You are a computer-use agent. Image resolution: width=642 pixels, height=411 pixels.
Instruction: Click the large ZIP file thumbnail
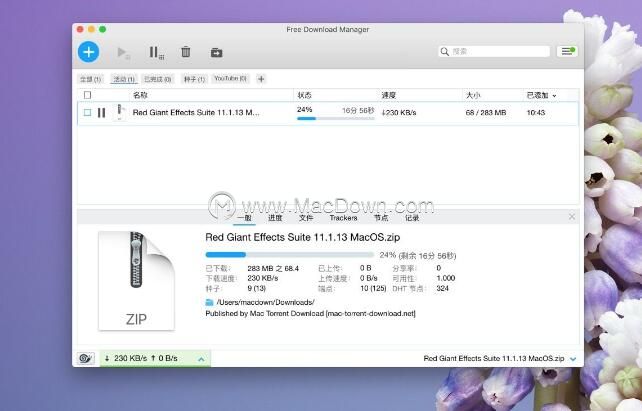(136, 281)
